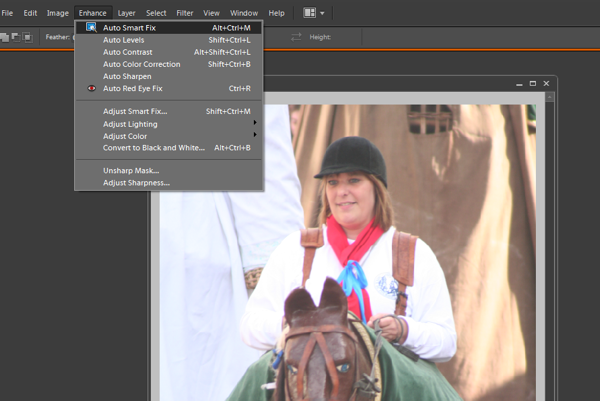Choose Convert to Black and White
Screen dimensions: 600x401
[153, 147]
